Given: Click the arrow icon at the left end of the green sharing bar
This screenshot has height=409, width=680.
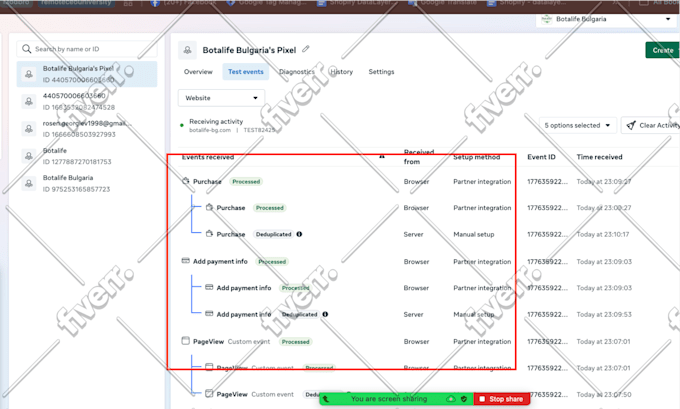Looking at the screenshot, I should (326, 399).
